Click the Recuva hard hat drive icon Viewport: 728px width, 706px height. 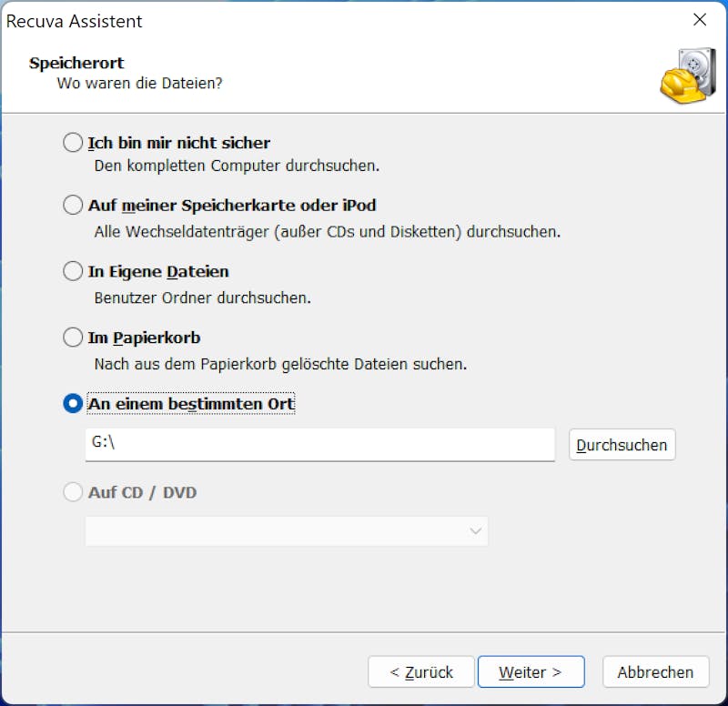pos(688,76)
